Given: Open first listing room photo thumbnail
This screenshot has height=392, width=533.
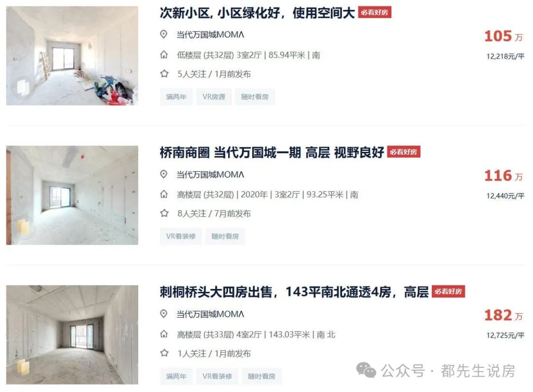Looking at the screenshot, I should (x=72, y=56).
